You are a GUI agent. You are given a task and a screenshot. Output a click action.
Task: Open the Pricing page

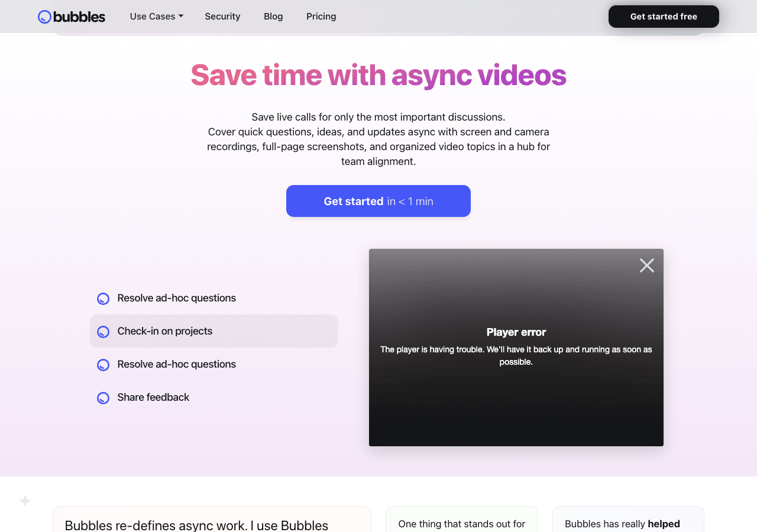[x=321, y=17]
